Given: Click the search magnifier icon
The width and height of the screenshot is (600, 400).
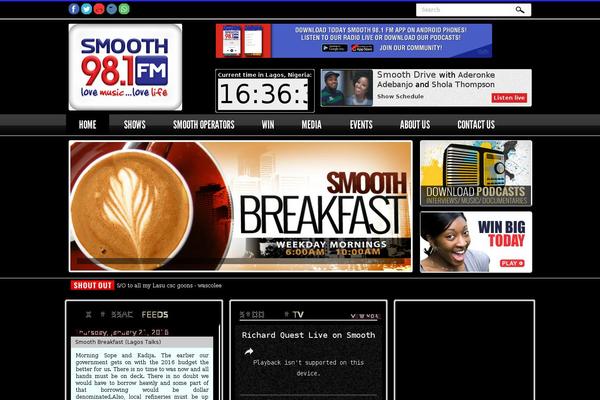Looking at the screenshot, I should click(x=520, y=10).
